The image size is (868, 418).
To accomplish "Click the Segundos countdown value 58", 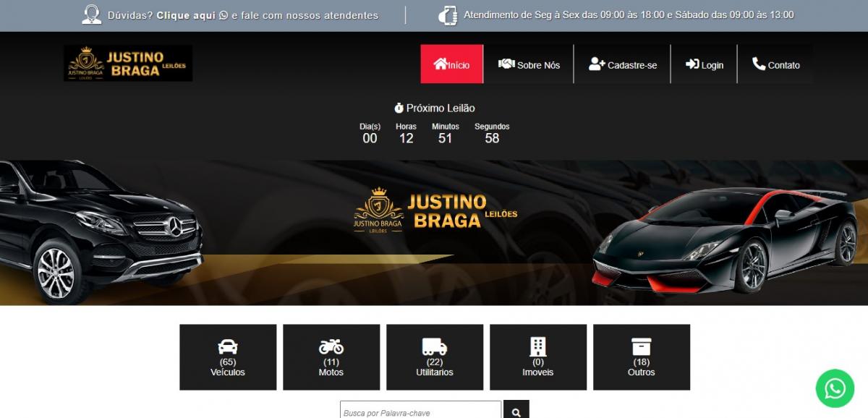I will 492,138.
